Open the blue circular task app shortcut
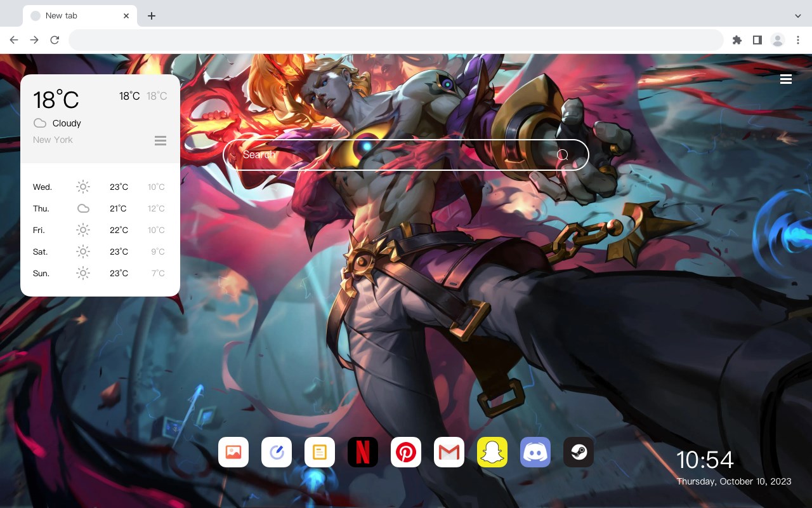 coord(277,452)
